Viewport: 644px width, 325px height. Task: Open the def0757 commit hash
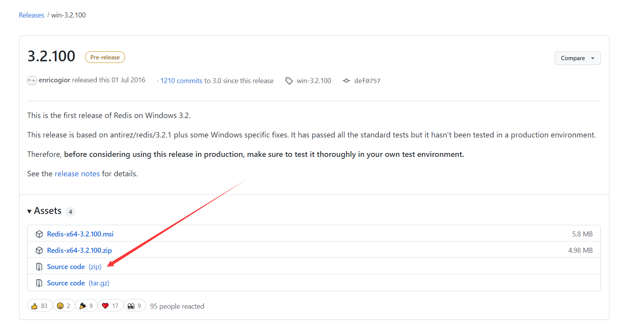(x=367, y=81)
